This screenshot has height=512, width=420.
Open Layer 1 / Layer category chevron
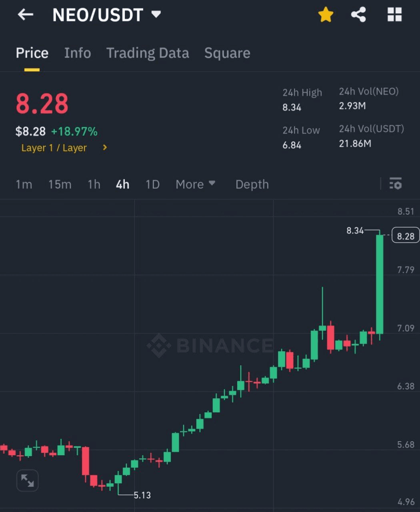point(105,148)
